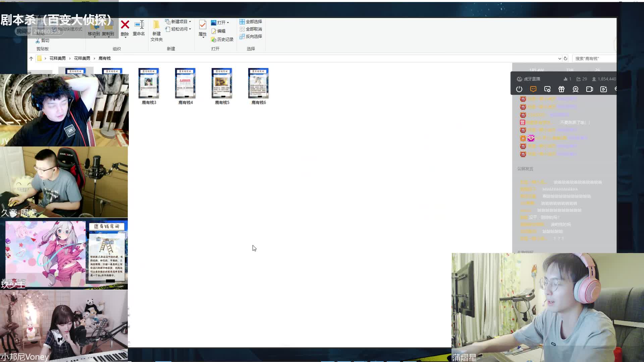Click the red Delete (删除) icon

125,25
